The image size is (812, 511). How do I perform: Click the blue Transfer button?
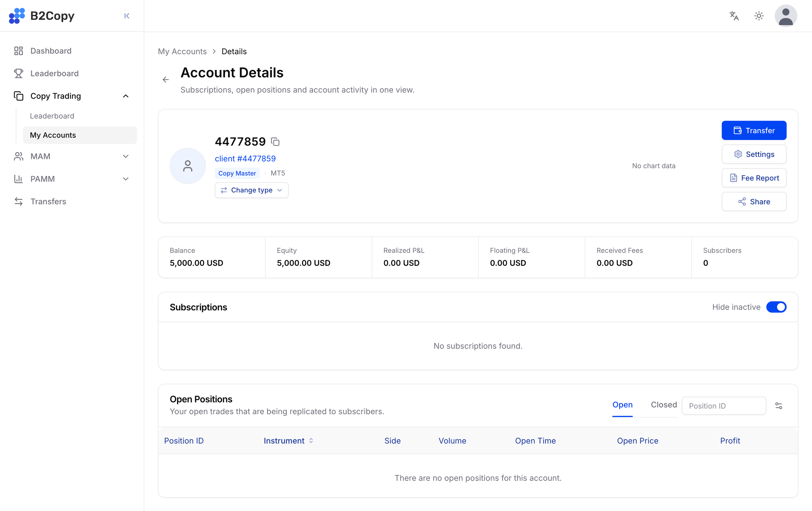pos(754,131)
